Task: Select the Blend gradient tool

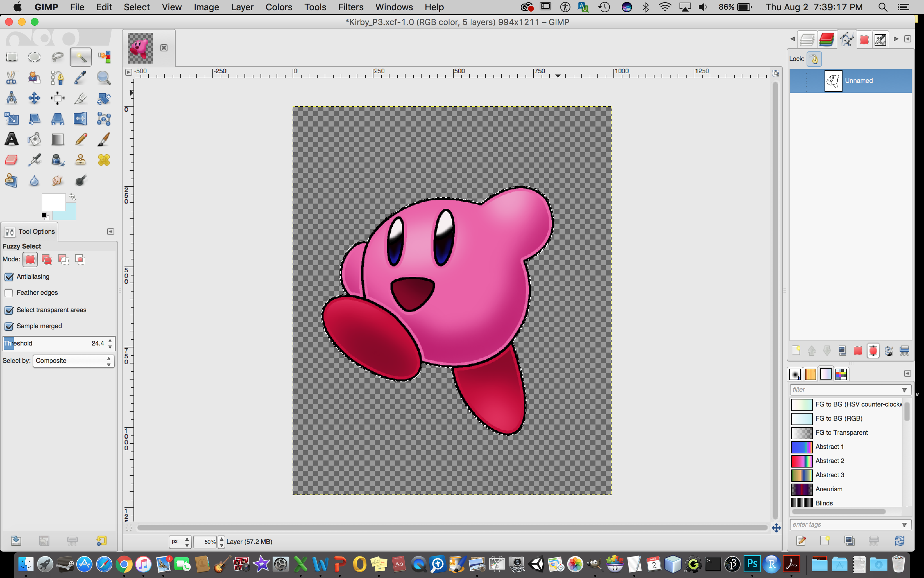Action: point(57,139)
